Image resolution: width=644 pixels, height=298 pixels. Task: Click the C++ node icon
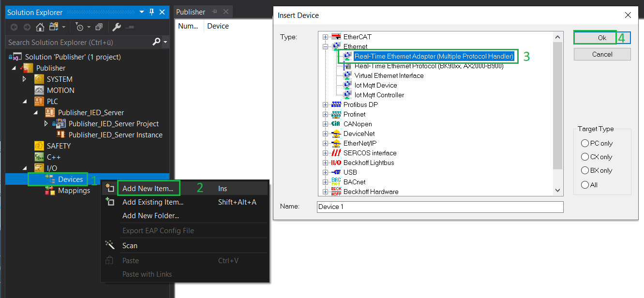click(x=39, y=157)
